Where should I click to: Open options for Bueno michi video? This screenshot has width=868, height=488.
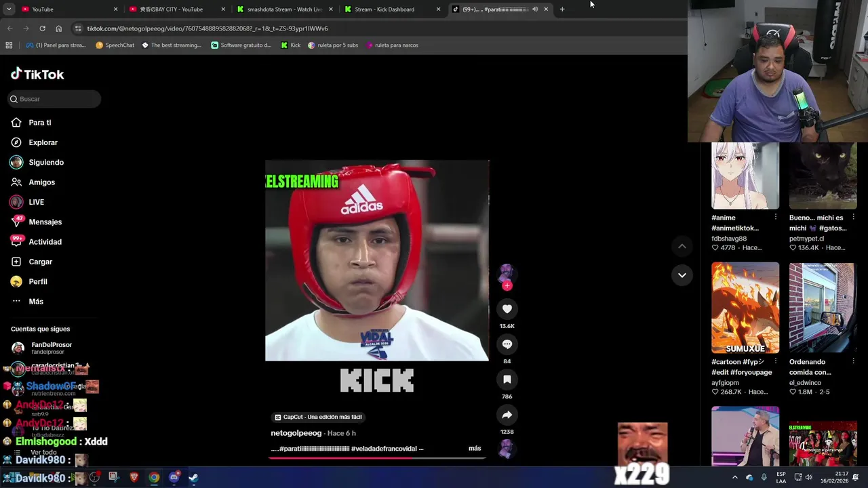(x=853, y=218)
